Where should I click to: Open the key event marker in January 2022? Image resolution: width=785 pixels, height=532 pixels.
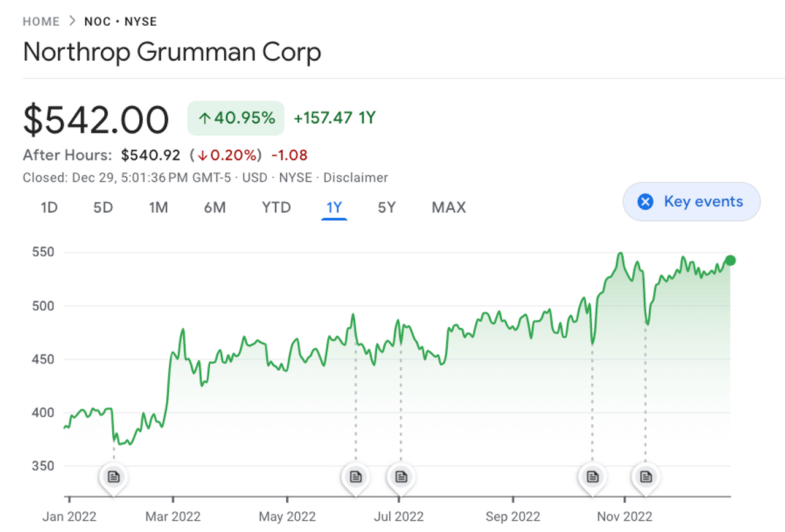tap(113, 476)
